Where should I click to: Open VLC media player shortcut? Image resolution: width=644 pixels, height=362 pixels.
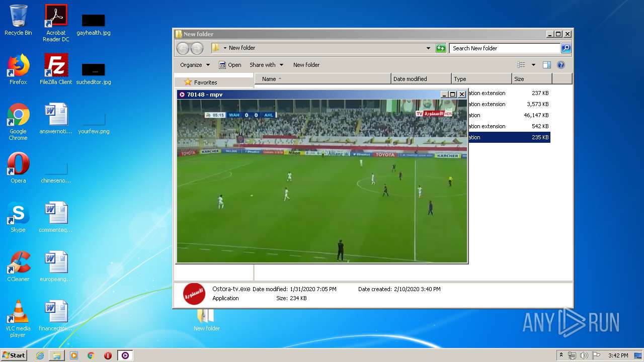[x=18, y=319]
